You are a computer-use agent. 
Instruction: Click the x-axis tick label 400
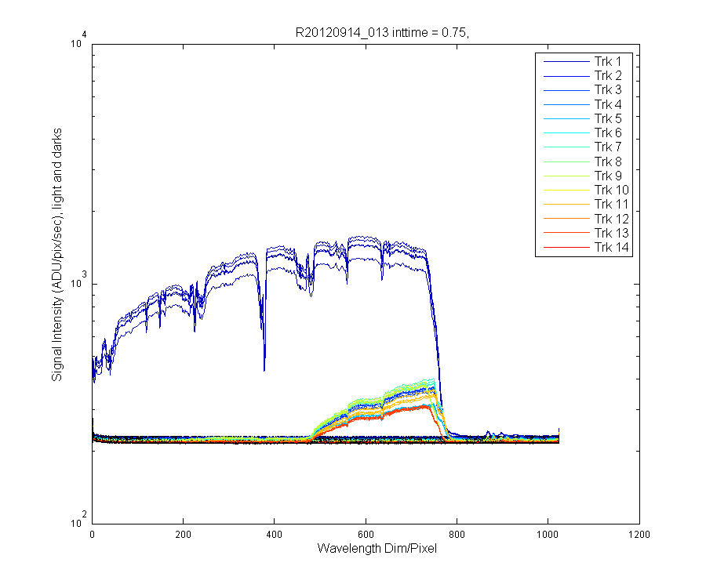tap(275, 535)
